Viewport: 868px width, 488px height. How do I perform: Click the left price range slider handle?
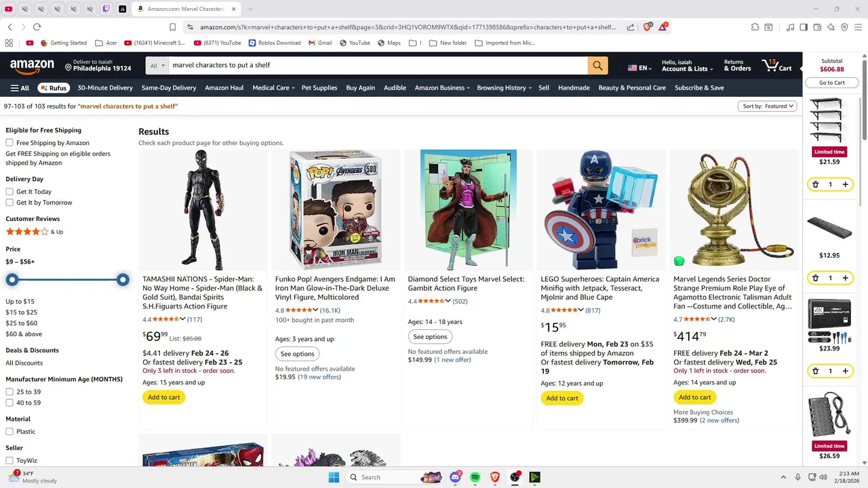[12, 280]
